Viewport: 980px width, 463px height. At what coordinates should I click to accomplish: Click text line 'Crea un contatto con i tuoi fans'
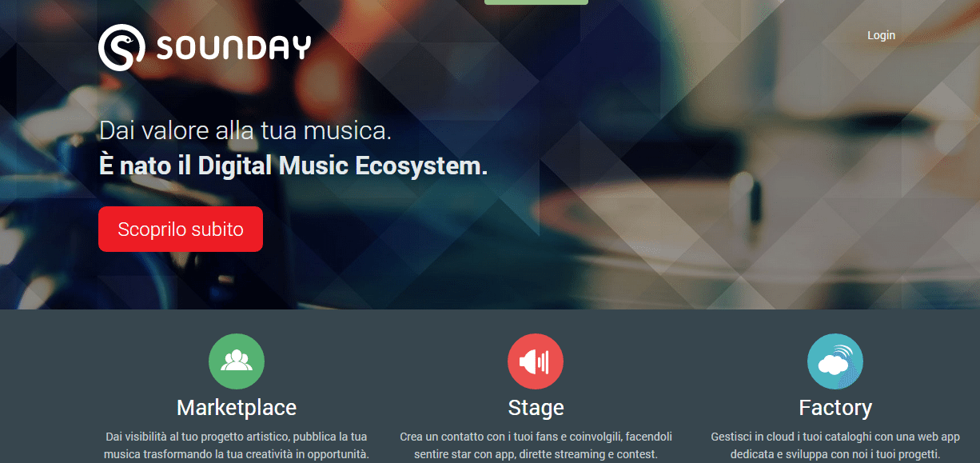coord(536,437)
